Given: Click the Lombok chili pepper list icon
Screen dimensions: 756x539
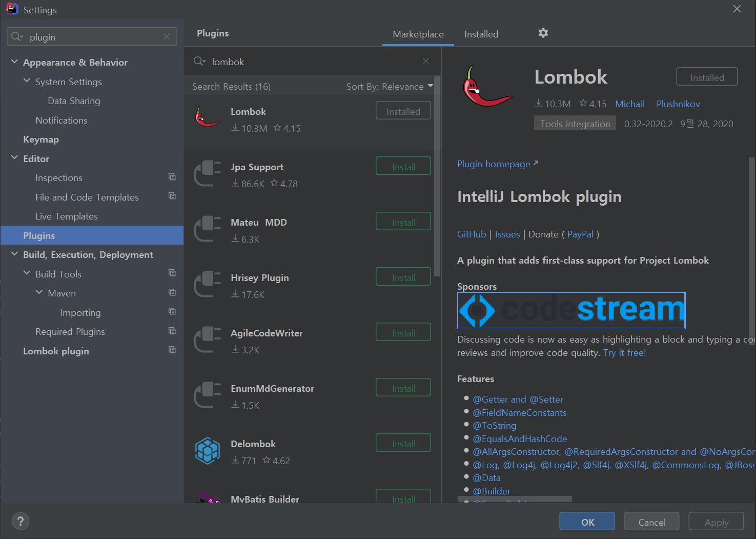Looking at the screenshot, I should 208,117.
